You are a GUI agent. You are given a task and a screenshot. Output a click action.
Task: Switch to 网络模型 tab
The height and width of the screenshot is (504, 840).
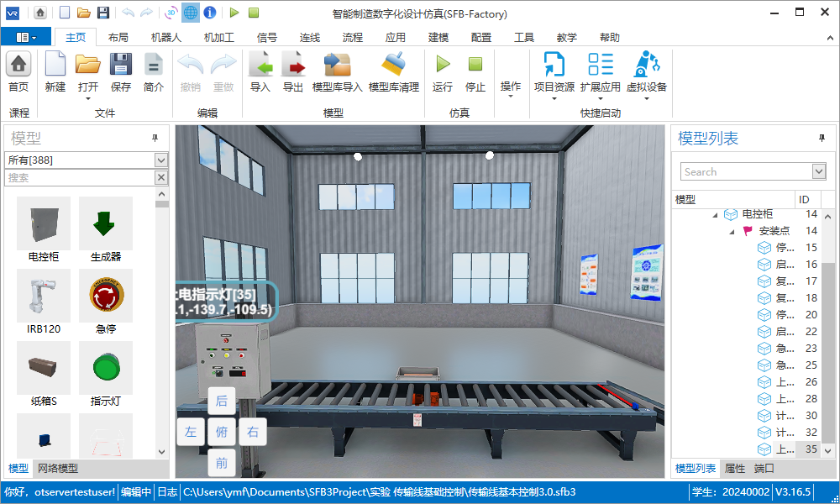point(58,468)
